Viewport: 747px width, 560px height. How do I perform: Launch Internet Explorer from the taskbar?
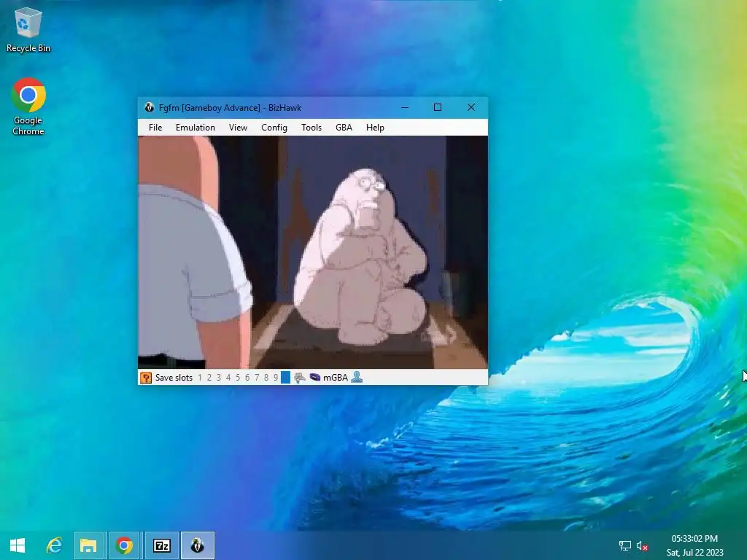click(54, 545)
